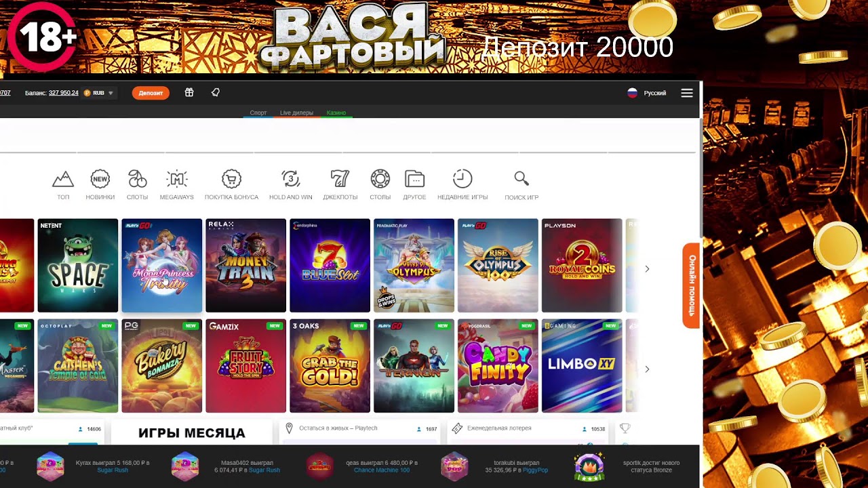Open the hamburger main menu
This screenshot has height=488, width=868.
click(x=687, y=93)
